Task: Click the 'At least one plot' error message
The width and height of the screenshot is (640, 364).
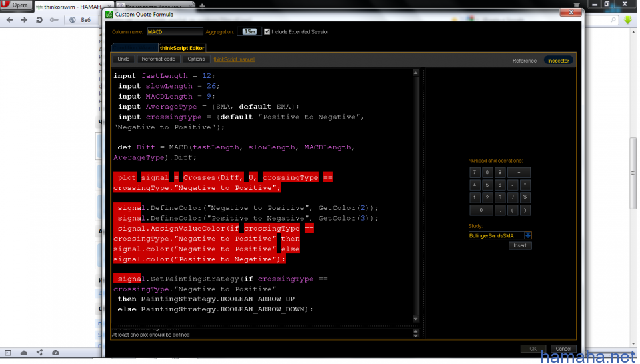Action: coord(151,335)
